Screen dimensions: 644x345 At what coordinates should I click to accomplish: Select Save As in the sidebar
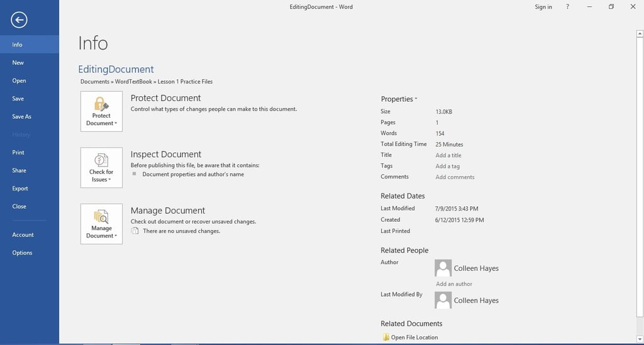point(30,116)
